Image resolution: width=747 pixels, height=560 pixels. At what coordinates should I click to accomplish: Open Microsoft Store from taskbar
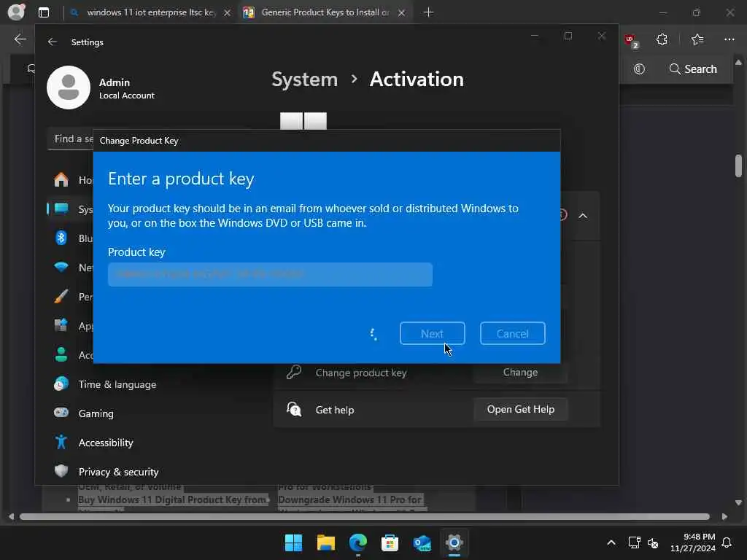click(390, 542)
